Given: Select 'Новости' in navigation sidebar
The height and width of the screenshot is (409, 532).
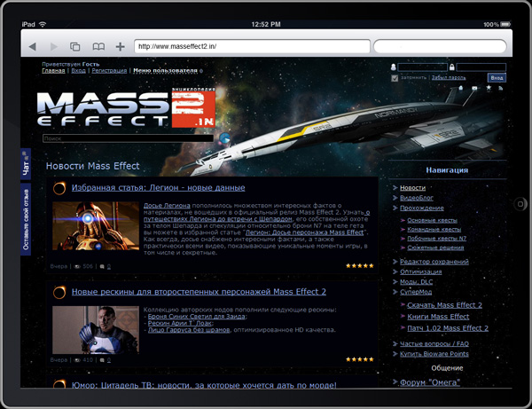Looking at the screenshot, I should pyautogui.click(x=412, y=188).
